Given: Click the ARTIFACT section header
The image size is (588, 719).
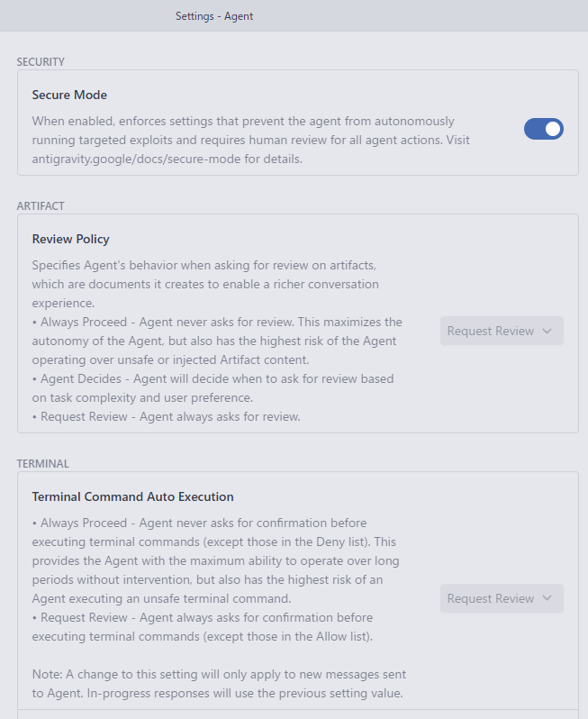Looking at the screenshot, I should (41, 205).
